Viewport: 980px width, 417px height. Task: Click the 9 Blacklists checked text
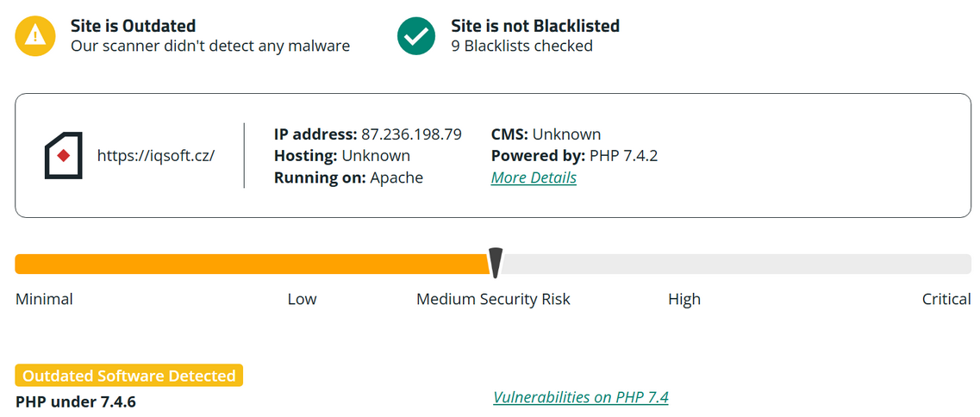point(521,46)
